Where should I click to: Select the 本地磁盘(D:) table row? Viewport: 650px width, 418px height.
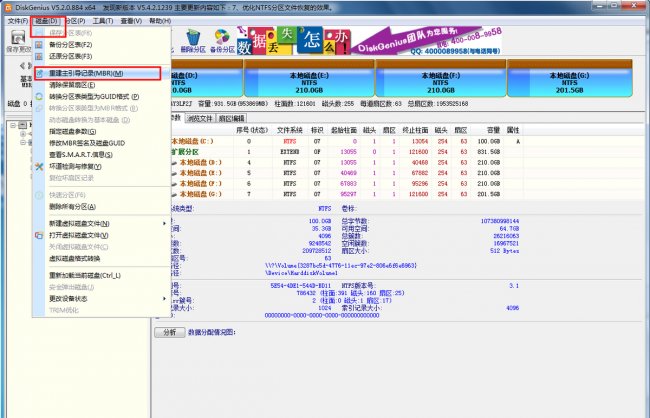[345, 163]
